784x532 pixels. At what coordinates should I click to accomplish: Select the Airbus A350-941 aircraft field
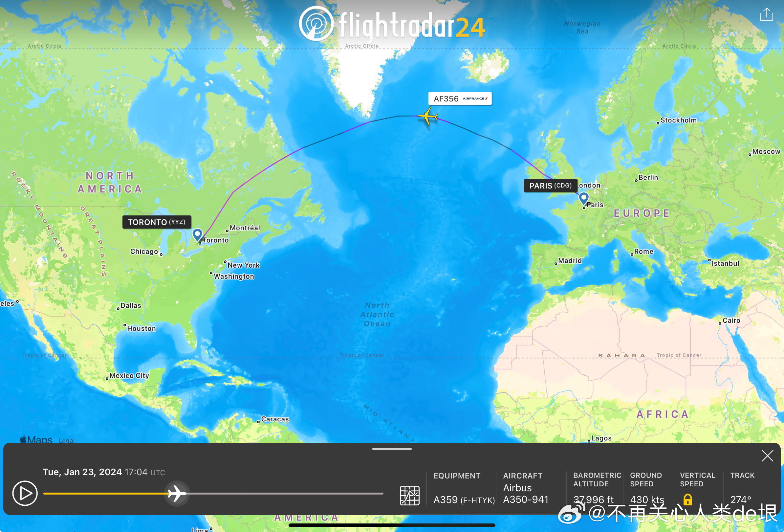[525, 494]
